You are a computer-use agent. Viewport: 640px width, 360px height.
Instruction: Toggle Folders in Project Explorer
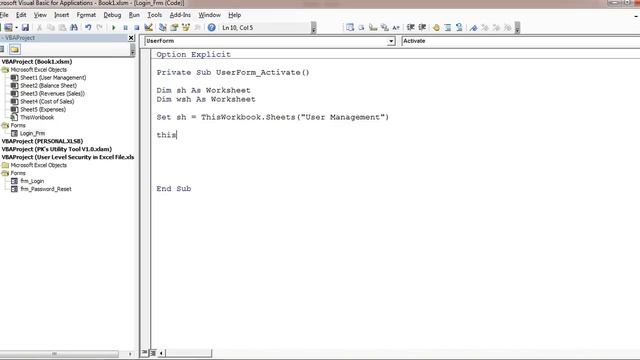(x=15, y=49)
